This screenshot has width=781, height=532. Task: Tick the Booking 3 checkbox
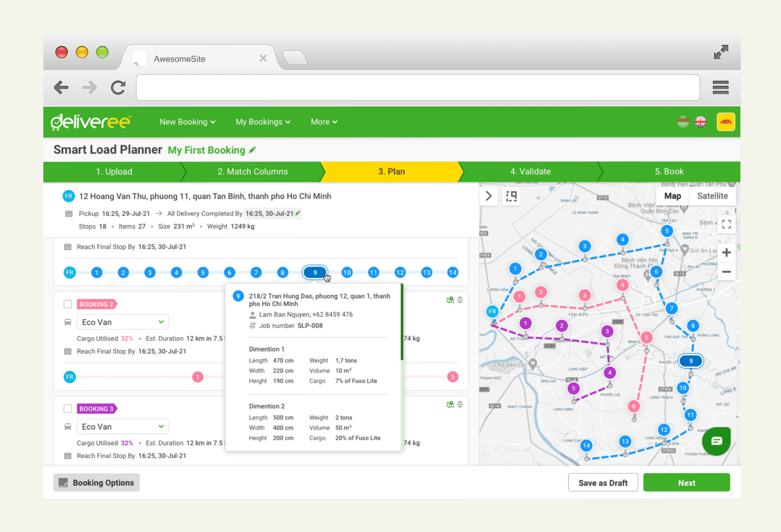point(68,409)
